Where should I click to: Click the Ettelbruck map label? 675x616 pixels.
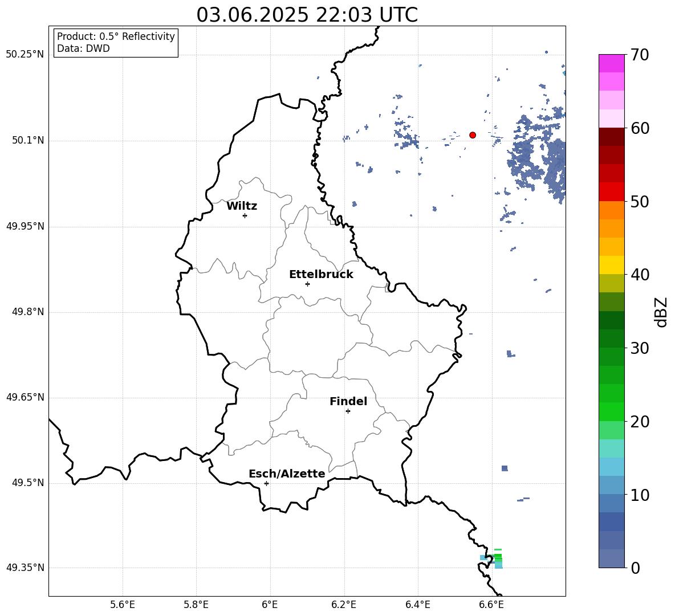(321, 275)
